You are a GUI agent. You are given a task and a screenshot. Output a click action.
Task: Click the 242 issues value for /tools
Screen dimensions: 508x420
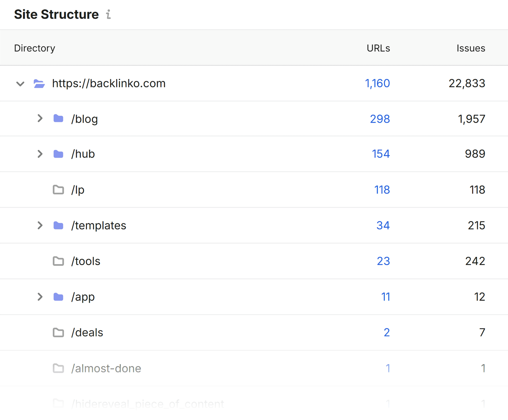[x=475, y=261]
